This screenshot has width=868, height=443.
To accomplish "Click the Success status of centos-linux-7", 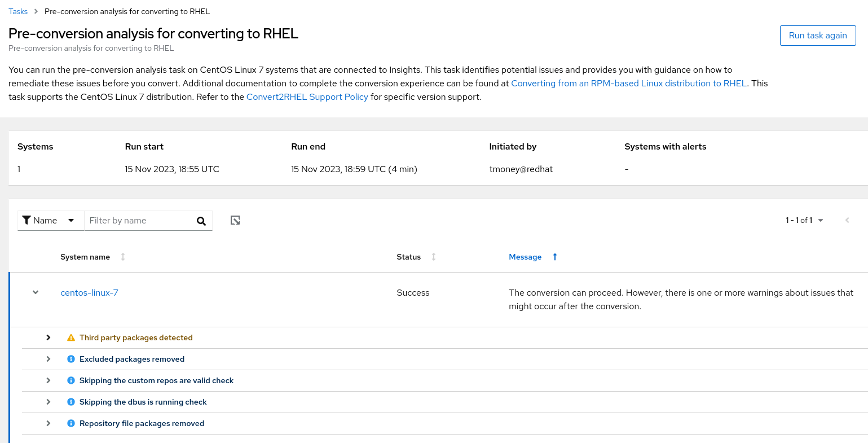I will 413,292.
